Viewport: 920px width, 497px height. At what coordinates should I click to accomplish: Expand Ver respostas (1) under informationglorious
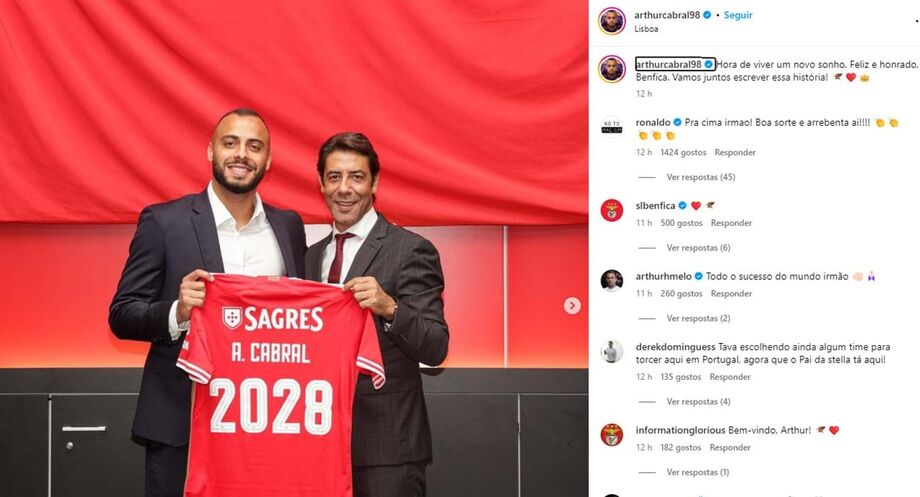698,472
